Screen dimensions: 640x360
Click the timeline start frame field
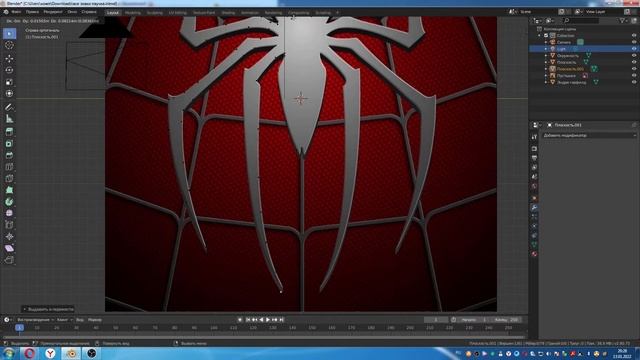pos(474,320)
